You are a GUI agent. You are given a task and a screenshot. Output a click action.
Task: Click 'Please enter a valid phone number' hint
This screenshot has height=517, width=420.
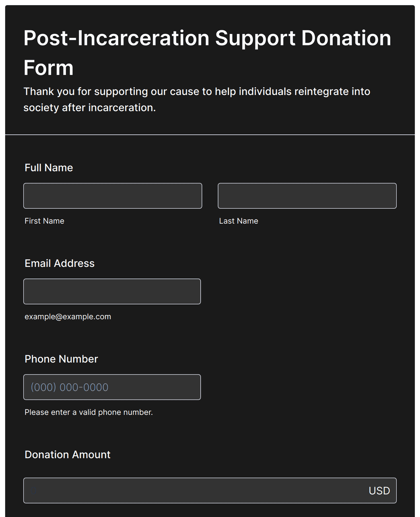(x=89, y=412)
